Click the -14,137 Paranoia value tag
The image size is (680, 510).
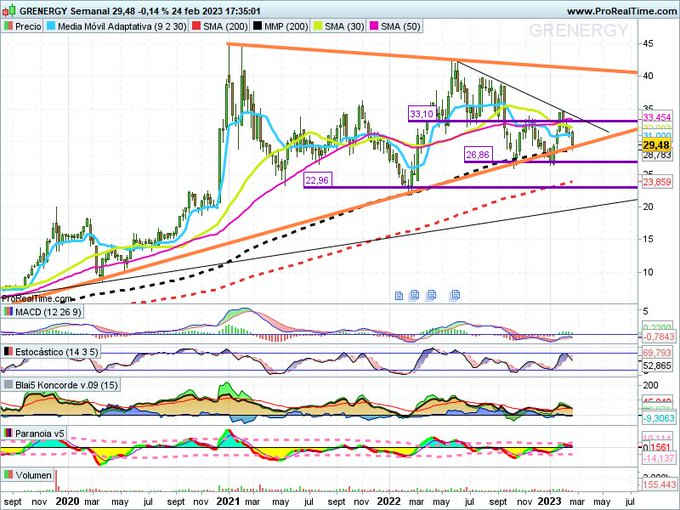[x=659, y=458]
